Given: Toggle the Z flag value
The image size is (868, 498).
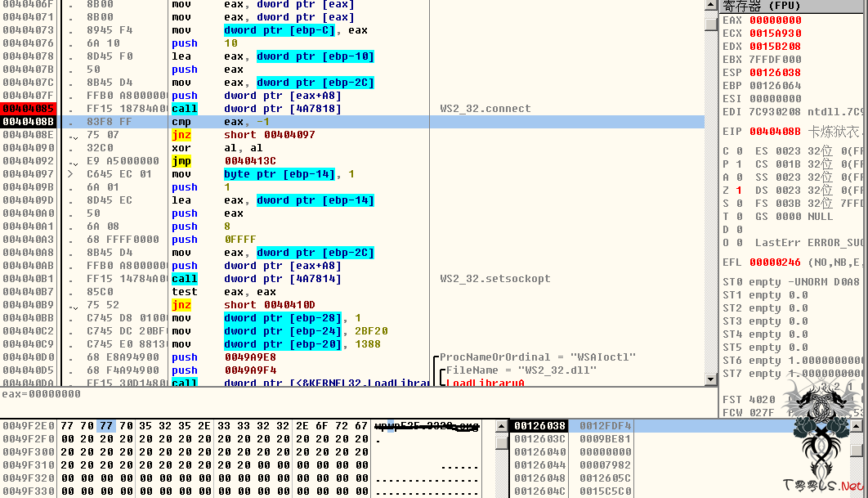Looking at the screenshot, I should [x=739, y=191].
